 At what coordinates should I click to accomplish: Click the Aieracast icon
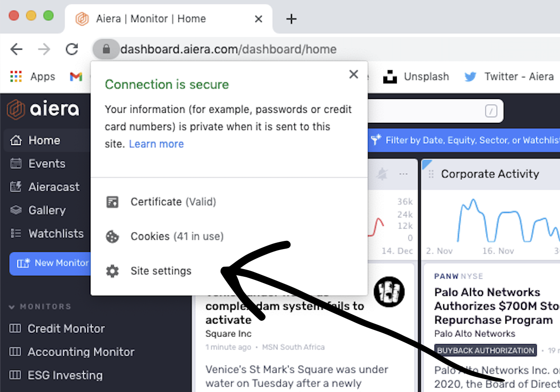click(16, 186)
